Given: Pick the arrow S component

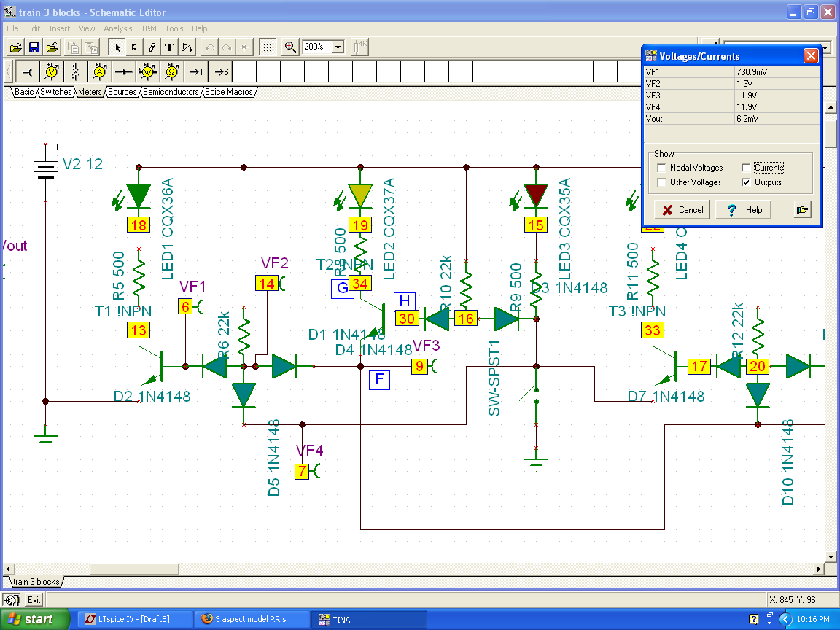Looking at the screenshot, I should pos(220,71).
